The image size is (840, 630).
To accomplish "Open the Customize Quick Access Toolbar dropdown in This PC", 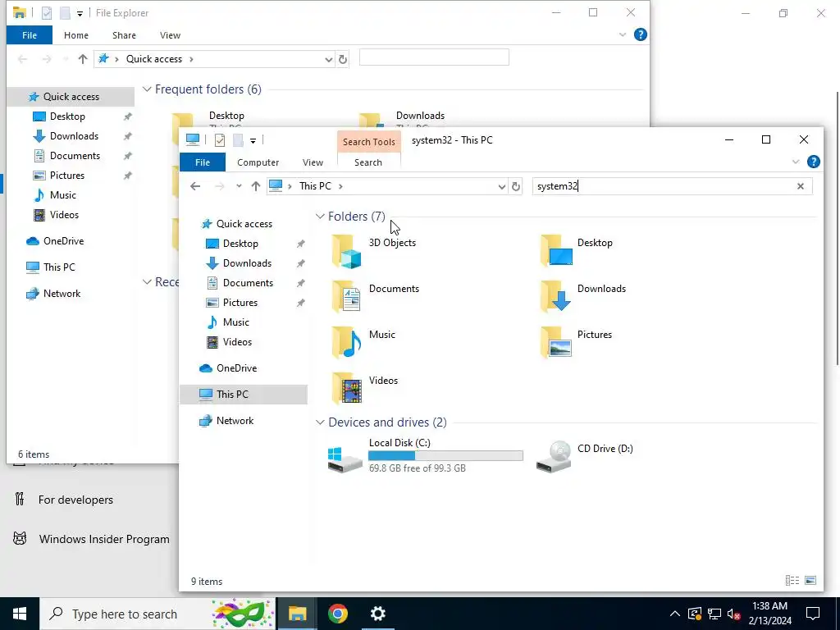I will (253, 141).
